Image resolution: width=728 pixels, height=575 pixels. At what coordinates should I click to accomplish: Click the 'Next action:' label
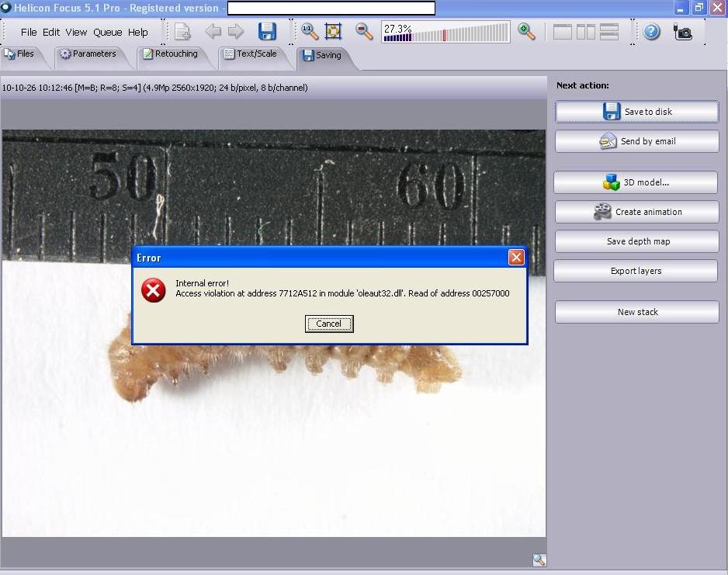pyautogui.click(x=582, y=85)
